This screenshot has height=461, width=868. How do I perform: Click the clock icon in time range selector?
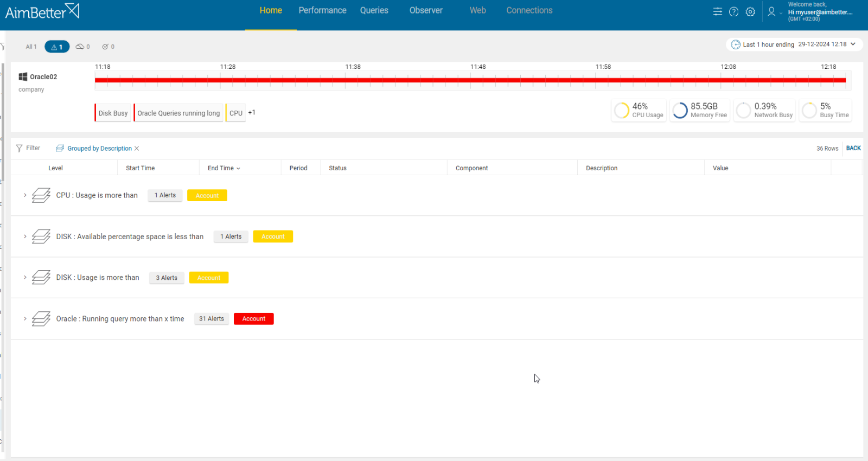736,44
